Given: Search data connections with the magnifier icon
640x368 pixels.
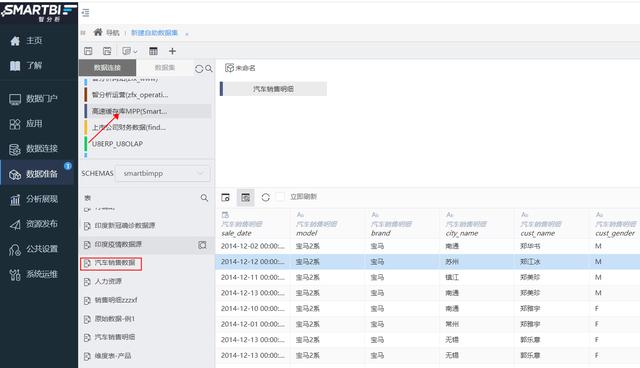Looking at the screenshot, I should [x=209, y=69].
